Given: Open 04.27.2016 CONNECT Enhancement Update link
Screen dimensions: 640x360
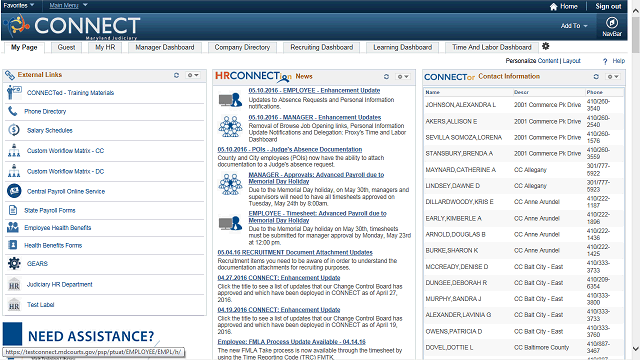Looking at the screenshot, I should [279, 278].
